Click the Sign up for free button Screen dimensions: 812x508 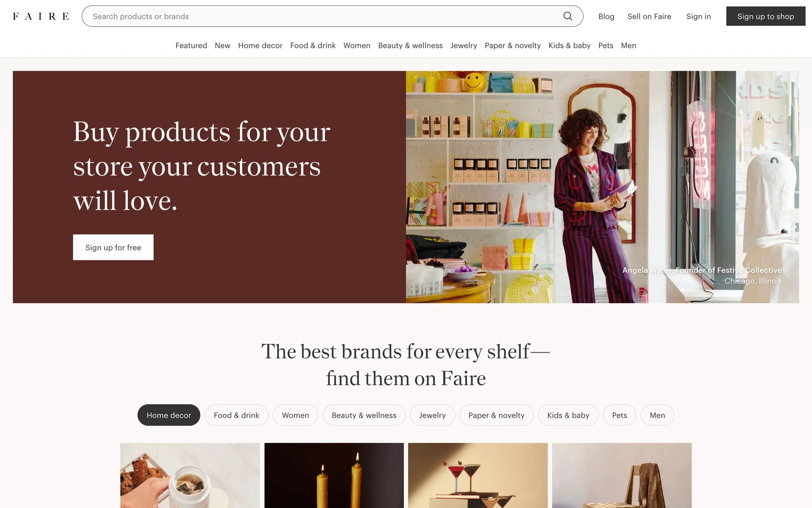(113, 247)
